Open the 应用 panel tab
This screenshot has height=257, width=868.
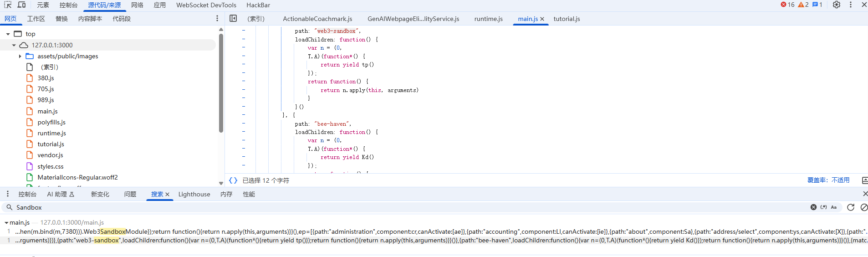pos(159,5)
